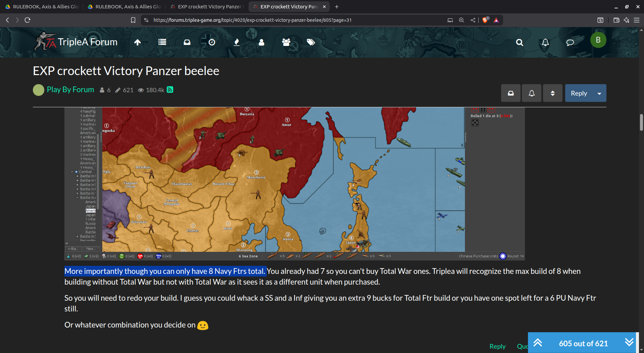Subscribe to topic RSS feed icon
Viewport: 644px width, 353px height.
[170, 90]
